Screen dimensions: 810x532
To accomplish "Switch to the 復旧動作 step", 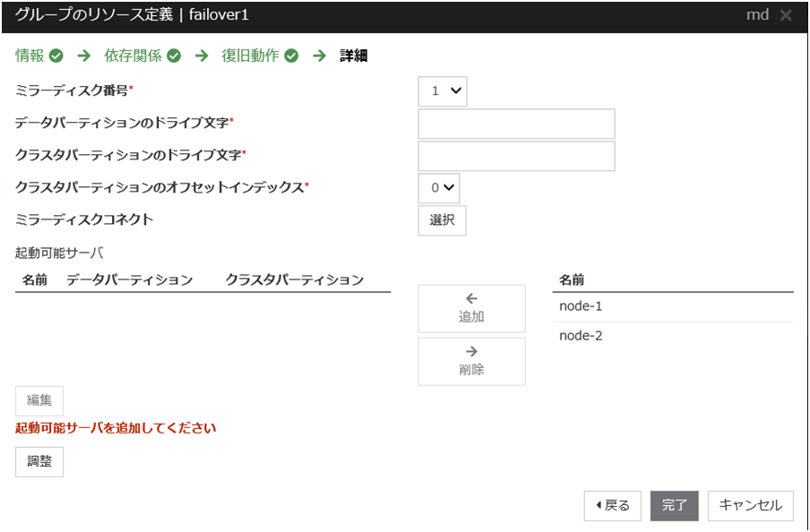I will 250,56.
